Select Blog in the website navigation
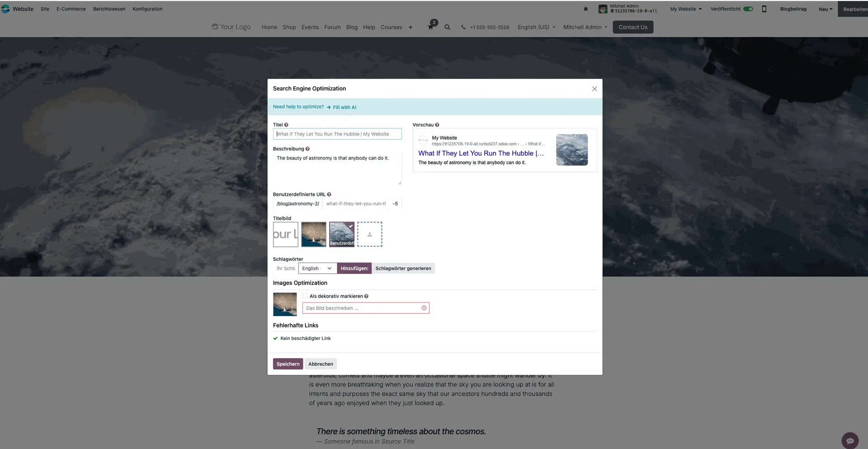The height and width of the screenshot is (449, 868). pos(352,27)
